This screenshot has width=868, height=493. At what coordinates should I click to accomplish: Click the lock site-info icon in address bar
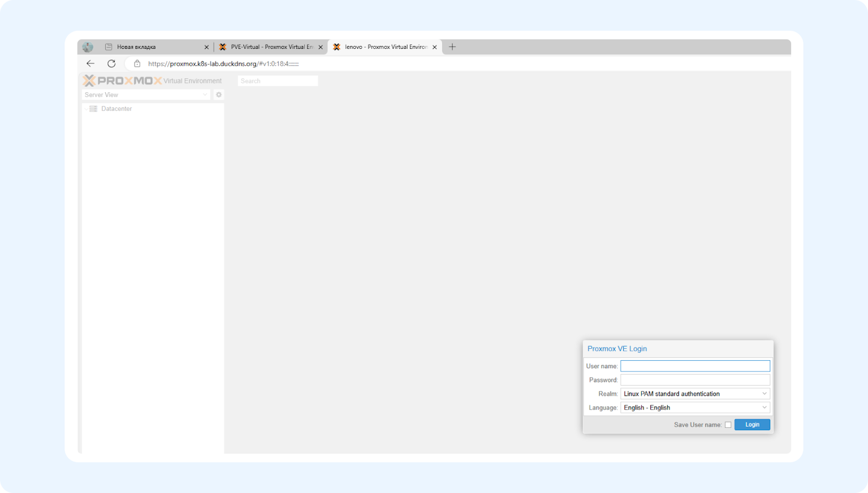[x=137, y=63]
